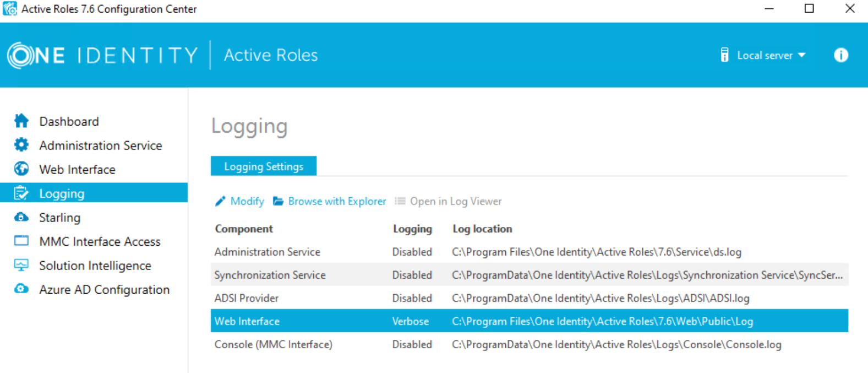Image resolution: width=868 pixels, height=373 pixels.
Task: Click the Browse with Explorer folder icon
Action: click(279, 201)
